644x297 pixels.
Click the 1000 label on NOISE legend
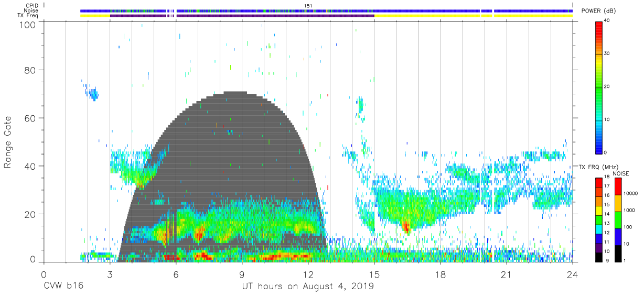(629, 210)
